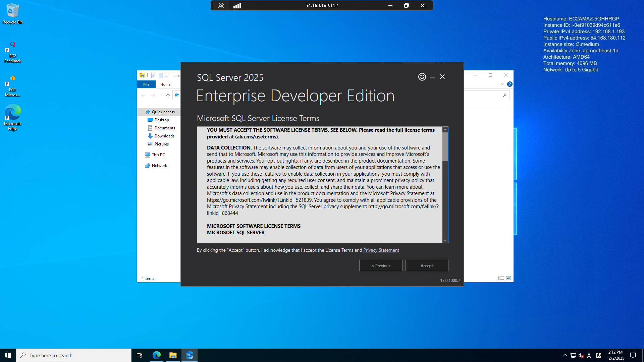Open the File tab in Explorer
This screenshot has width=644, height=362.
point(146,84)
